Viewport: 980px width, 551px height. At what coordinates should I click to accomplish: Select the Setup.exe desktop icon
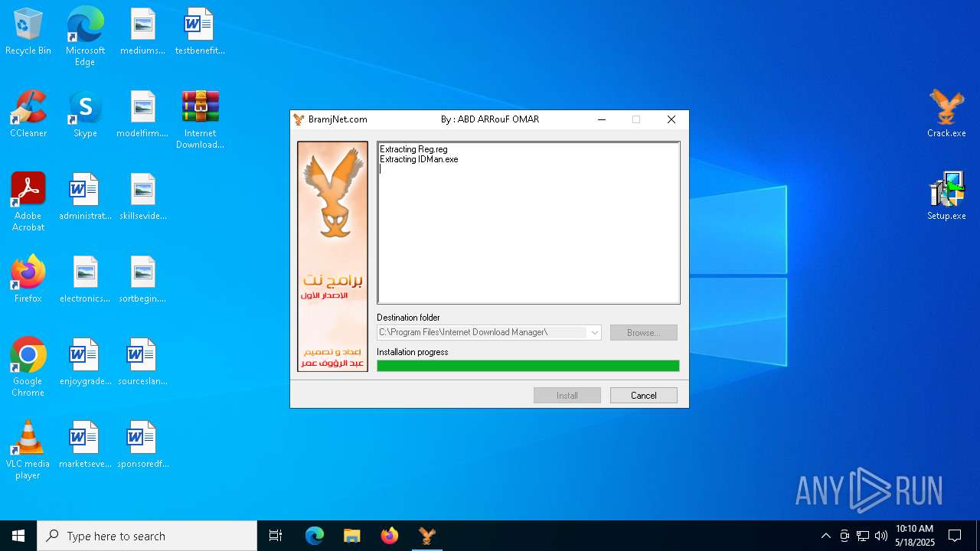[946, 197]
